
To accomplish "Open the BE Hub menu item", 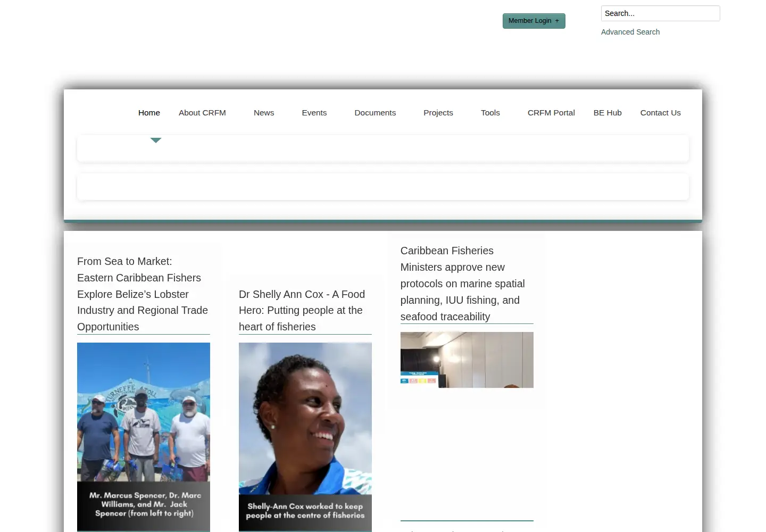I will coord(607,113).
